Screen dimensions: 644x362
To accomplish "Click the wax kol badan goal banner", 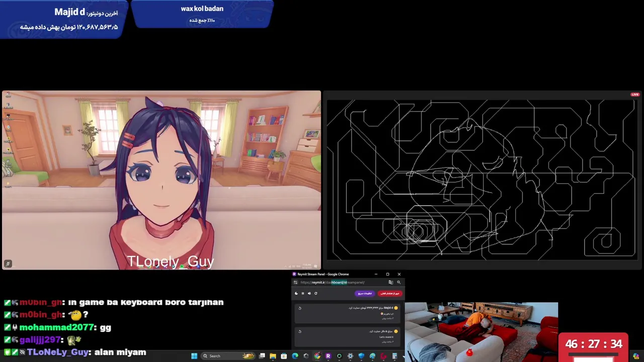I will tap(202, 14).
